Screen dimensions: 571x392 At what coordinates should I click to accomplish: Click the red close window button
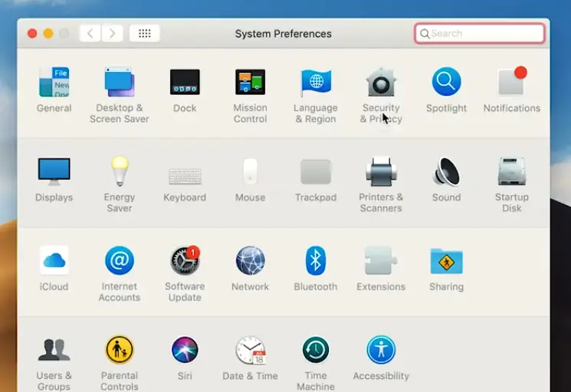32,34
